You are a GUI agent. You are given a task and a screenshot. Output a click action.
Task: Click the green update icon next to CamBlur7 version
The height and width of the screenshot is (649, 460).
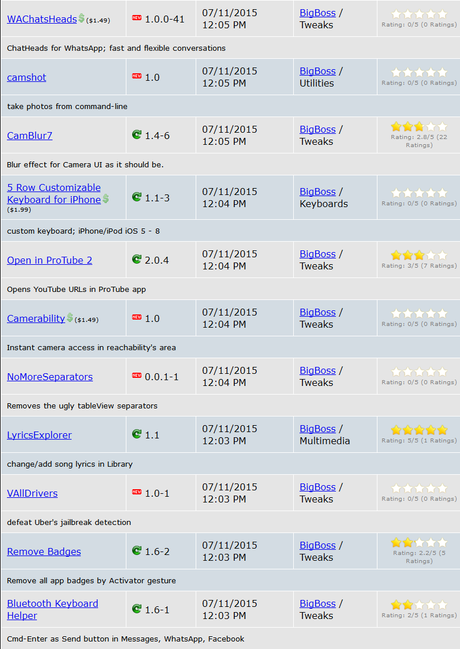(137, 135)
